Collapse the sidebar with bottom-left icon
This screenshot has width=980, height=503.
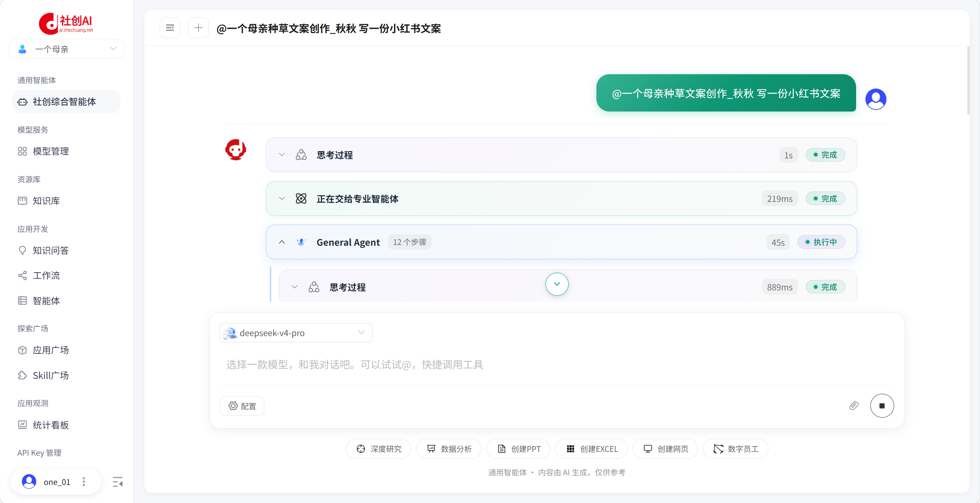click(x=117, y=482)
